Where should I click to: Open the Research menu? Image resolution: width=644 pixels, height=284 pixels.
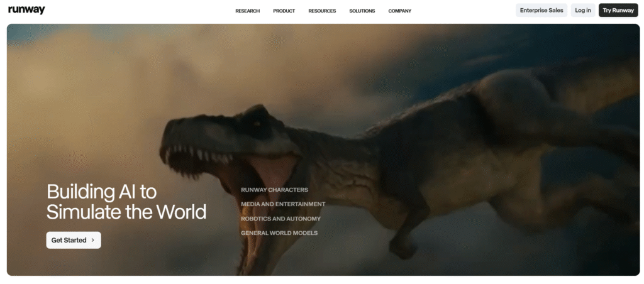point(247,11)
